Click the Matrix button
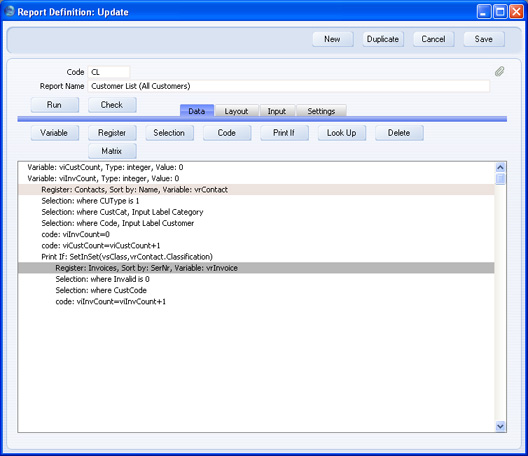Screen dimensions: 528x456 (x=112, y=151)
